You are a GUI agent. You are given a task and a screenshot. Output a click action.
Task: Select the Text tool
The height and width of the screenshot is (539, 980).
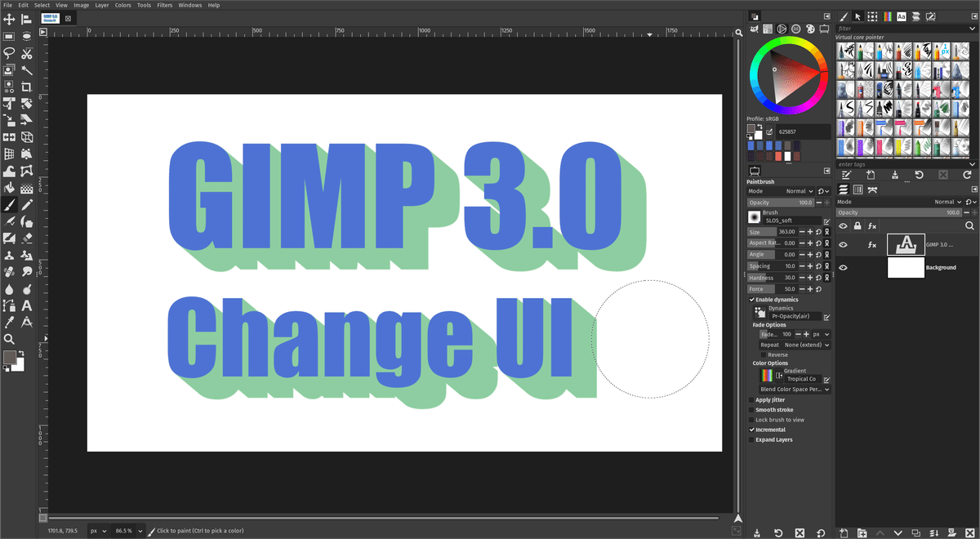(27, 305)
